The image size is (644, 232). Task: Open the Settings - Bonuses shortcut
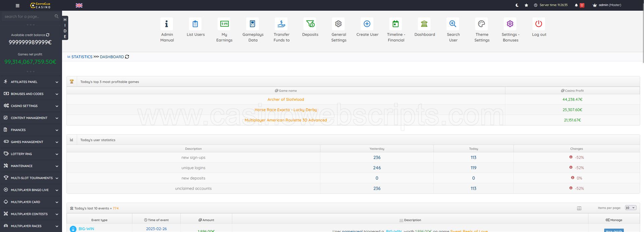(x=511, y=30)
